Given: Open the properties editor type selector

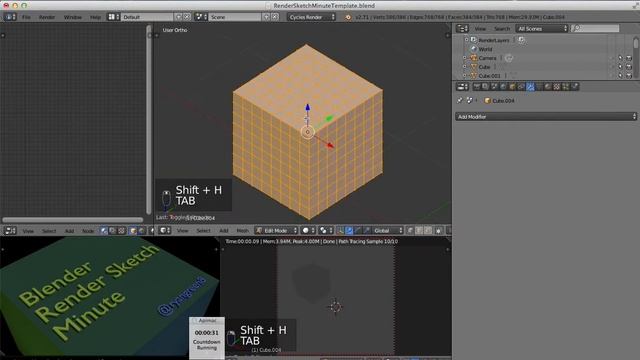Looking at the screenshot, I should point(462,87).
